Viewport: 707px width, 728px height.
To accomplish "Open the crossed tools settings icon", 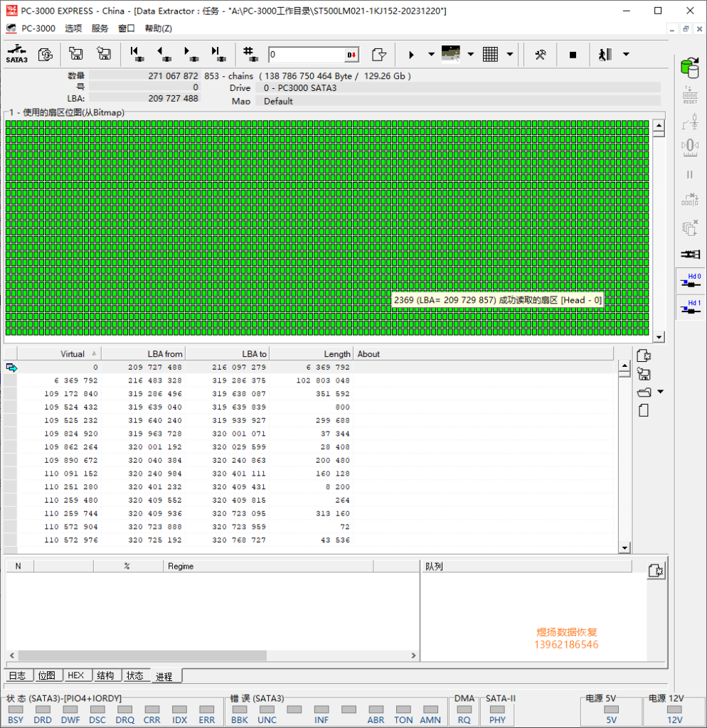I will (x=541, y=55).
